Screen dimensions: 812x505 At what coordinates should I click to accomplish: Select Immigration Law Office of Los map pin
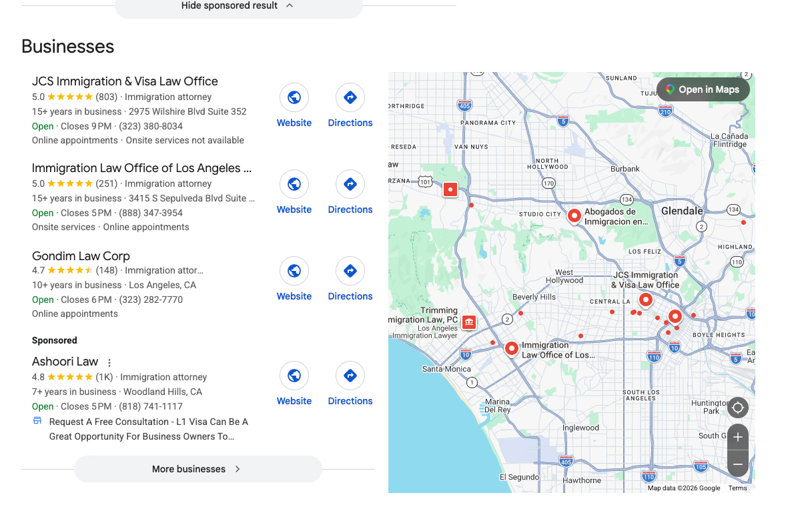(512, 348)
